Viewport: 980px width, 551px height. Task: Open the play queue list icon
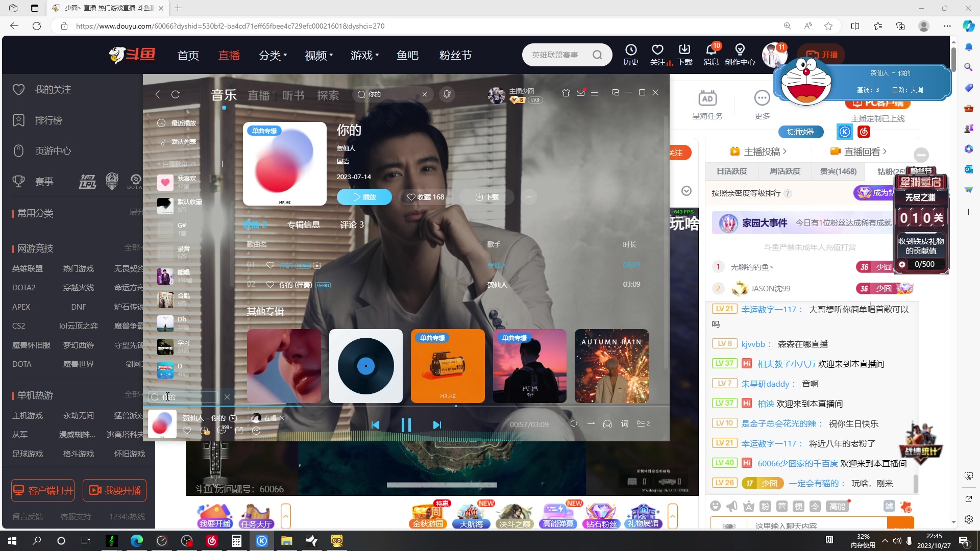643,423
